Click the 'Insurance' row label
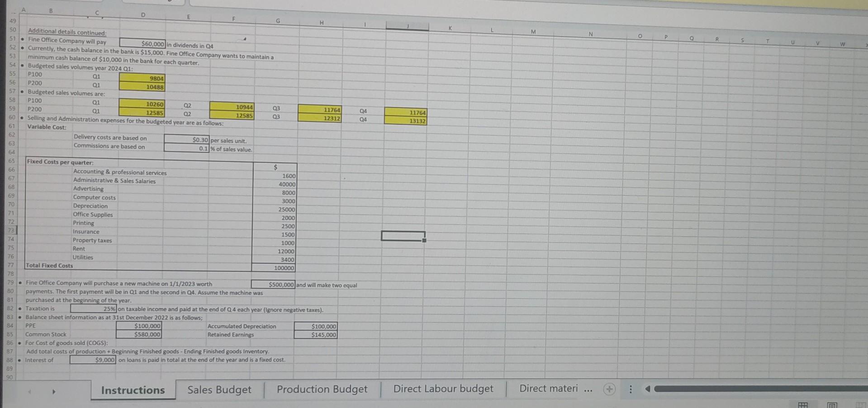Image resolution: width=868 pixels, height=408 pixels. [86, 232]
